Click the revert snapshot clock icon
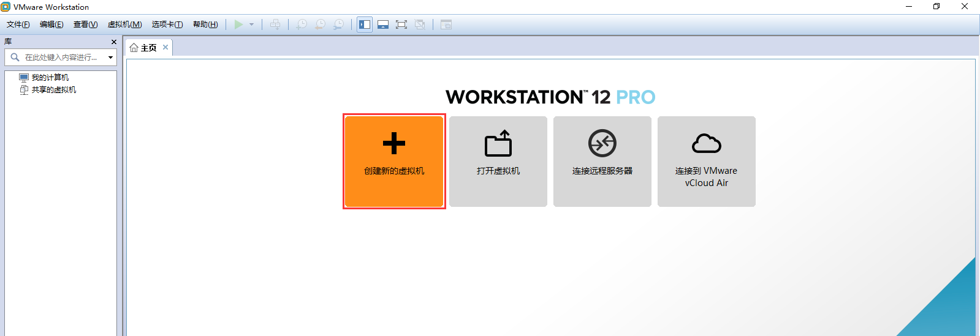The width and height of the screenshot is (980, 336). pyautogui.click(x=320, y=24)
